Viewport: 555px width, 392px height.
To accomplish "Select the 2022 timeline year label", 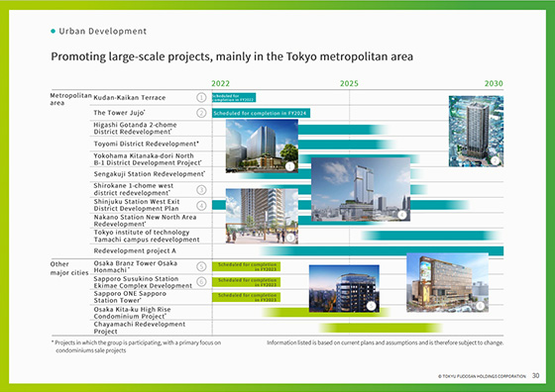I will 220,83.
